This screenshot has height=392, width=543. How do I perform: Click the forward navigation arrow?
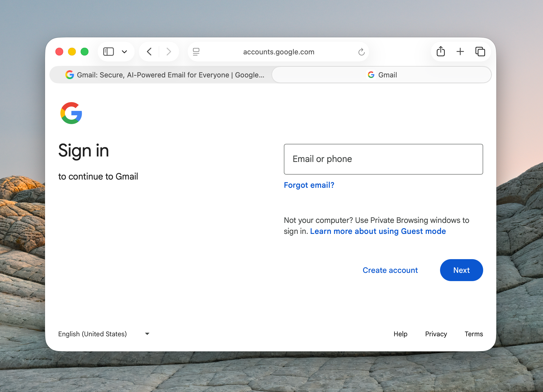169,51
